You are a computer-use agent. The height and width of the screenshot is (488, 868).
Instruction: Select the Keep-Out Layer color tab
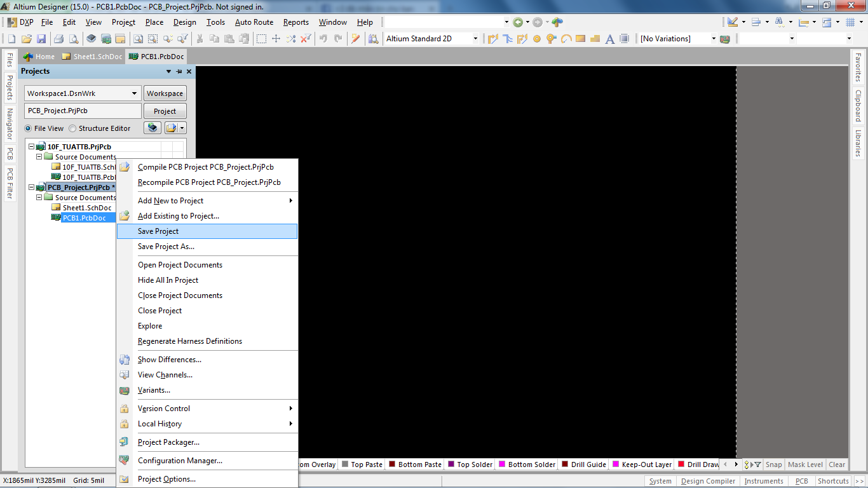point(642,464)
